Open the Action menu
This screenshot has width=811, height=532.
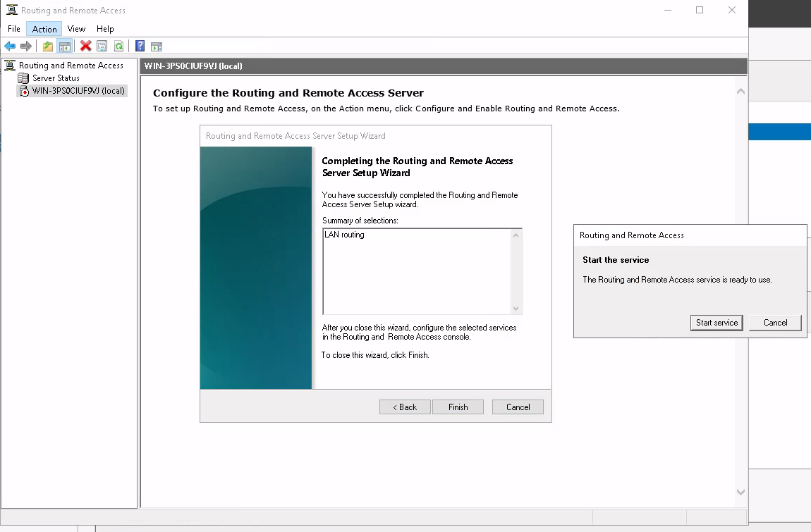click(44, 29)
